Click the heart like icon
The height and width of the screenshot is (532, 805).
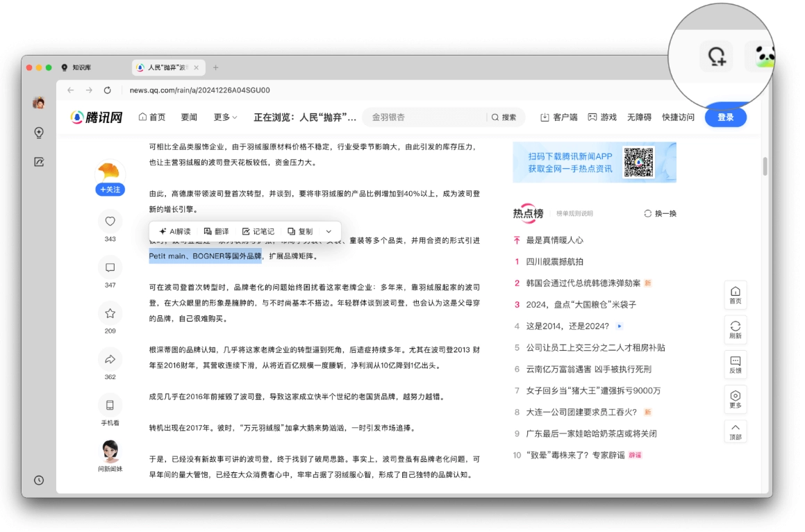point(110,222)
